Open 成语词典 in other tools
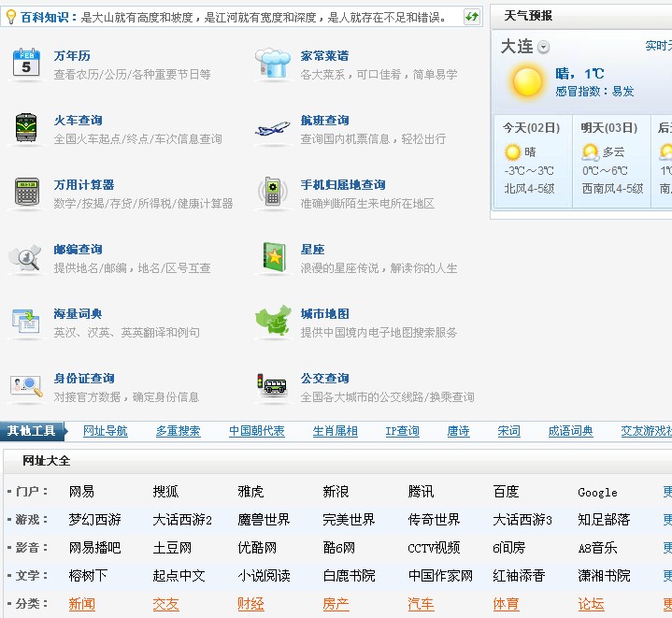 point(570,431)
